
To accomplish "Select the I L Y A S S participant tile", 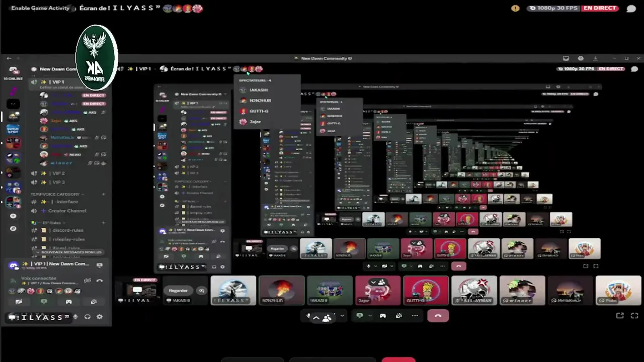I will [233, 291].
